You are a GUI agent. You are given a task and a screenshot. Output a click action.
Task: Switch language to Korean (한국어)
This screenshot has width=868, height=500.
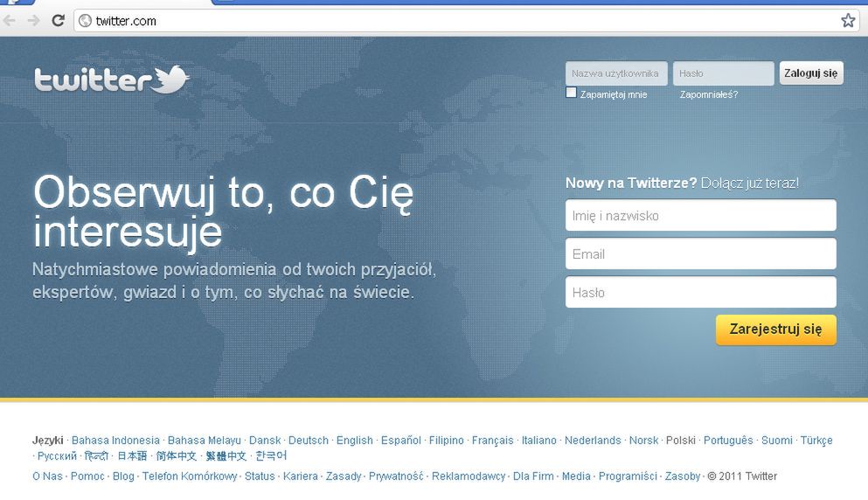coord(271,456)
